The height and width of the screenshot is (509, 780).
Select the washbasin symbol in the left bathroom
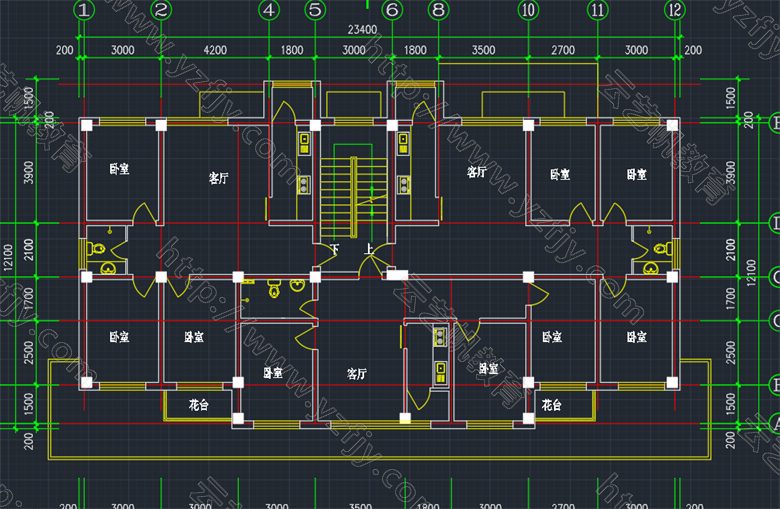click(108, 269)
